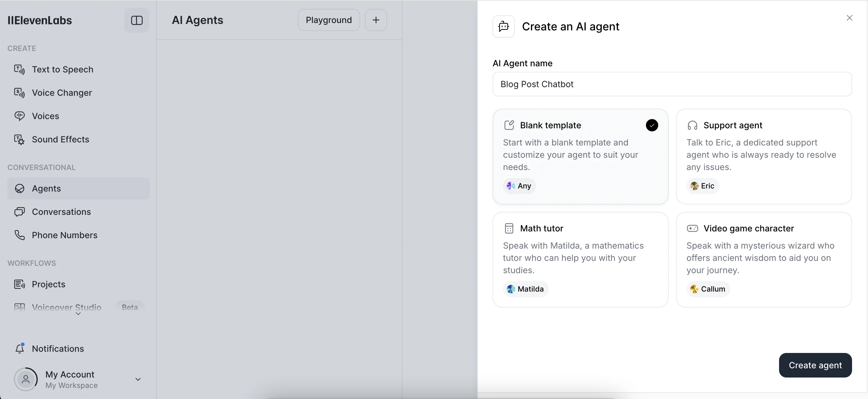Collapse sidebar with the panel toggle icon

pyautogui.click(x=136, y=20)
